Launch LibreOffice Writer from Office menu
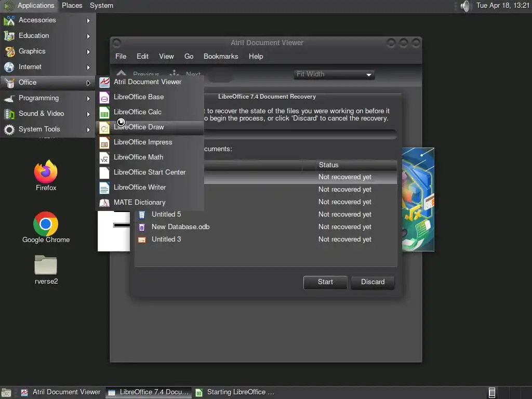The image size is (532, 399). tap(150, 187)
